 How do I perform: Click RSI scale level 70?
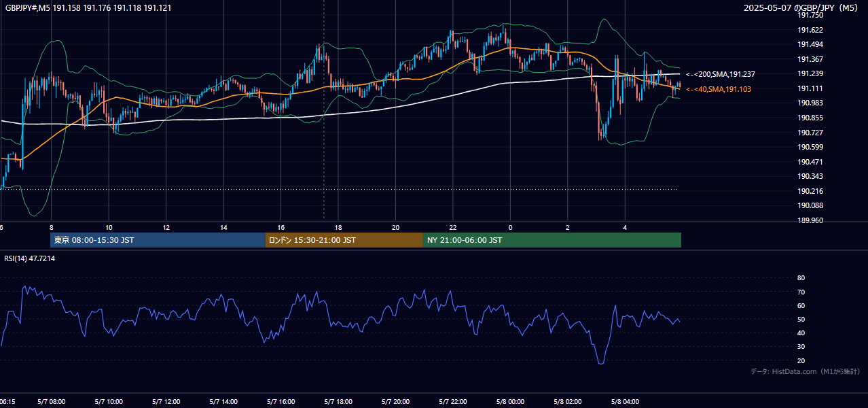pos(801,292)
